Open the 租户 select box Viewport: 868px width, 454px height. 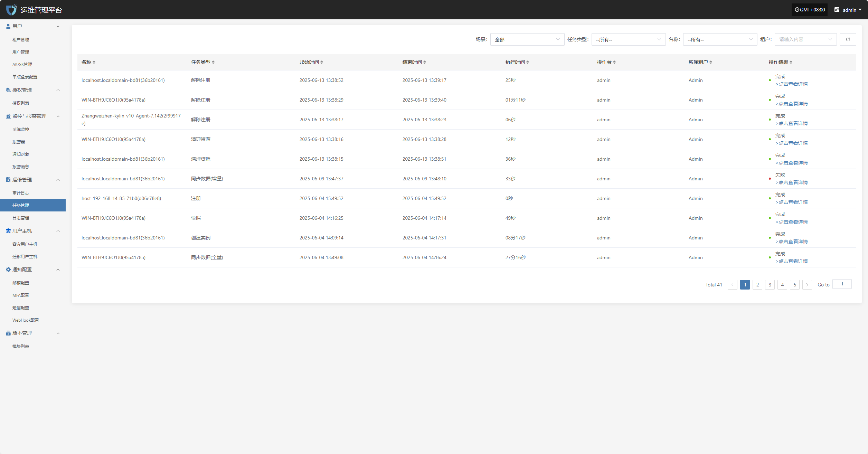pyautogui.click(x=805, y=39)
